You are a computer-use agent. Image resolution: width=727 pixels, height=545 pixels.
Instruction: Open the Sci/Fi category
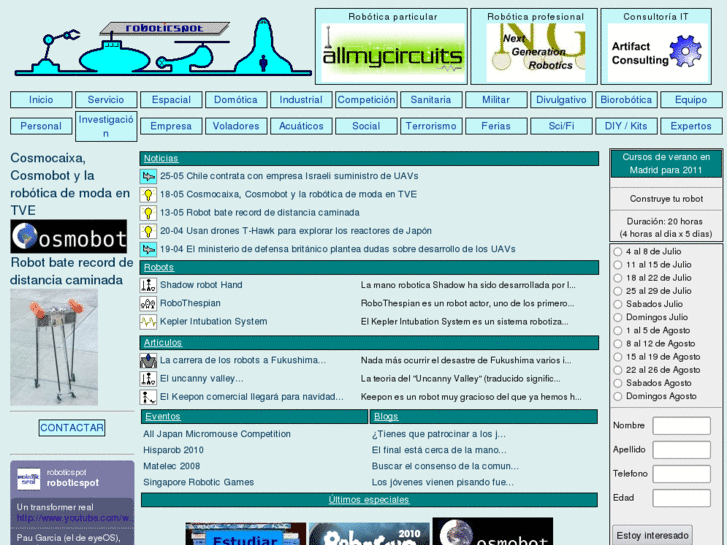pos(561,126)
